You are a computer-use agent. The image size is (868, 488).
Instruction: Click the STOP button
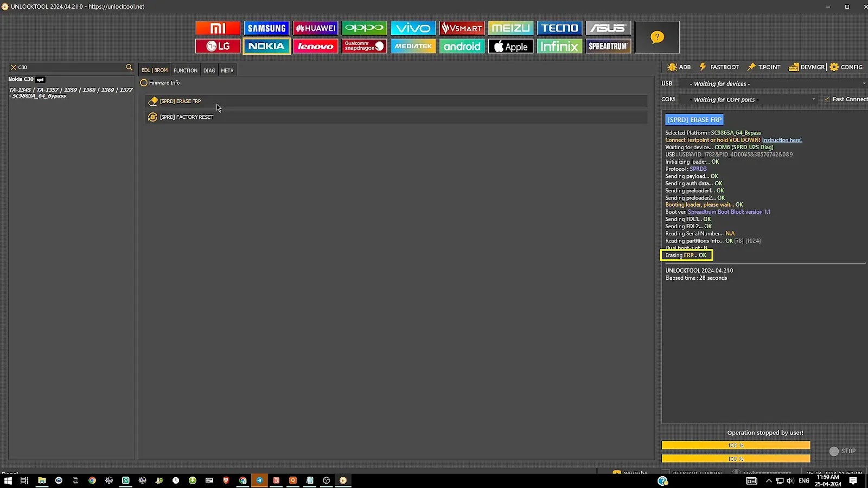click(x=843, y=451)
